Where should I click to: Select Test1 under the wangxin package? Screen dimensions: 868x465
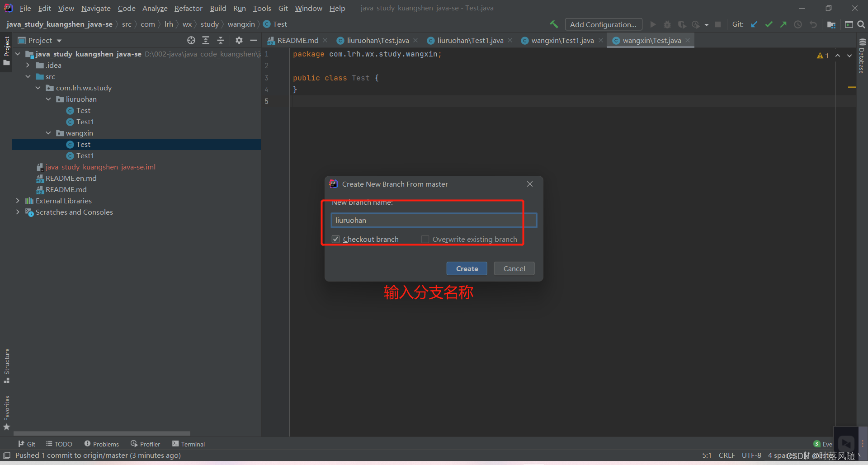[85, 155]
